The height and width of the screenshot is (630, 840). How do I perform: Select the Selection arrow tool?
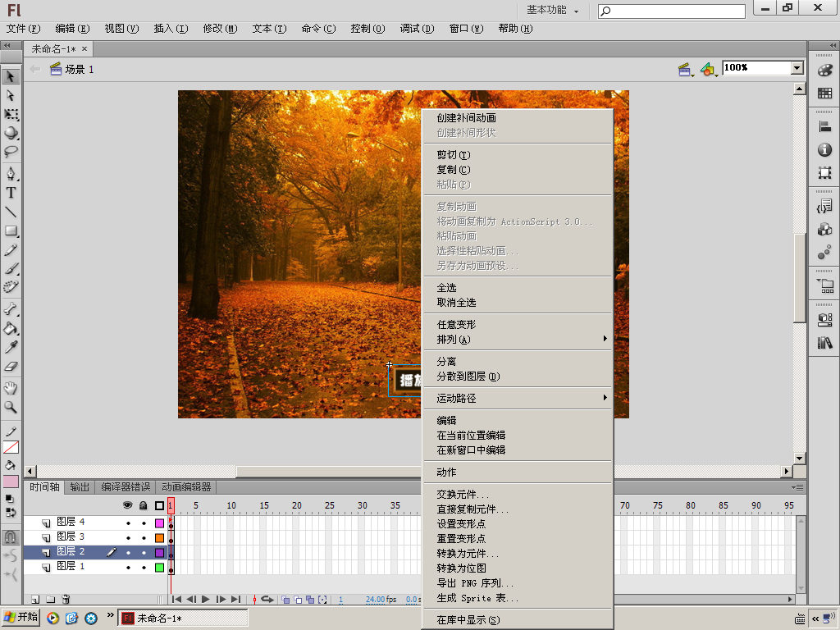tap(11, 76)
